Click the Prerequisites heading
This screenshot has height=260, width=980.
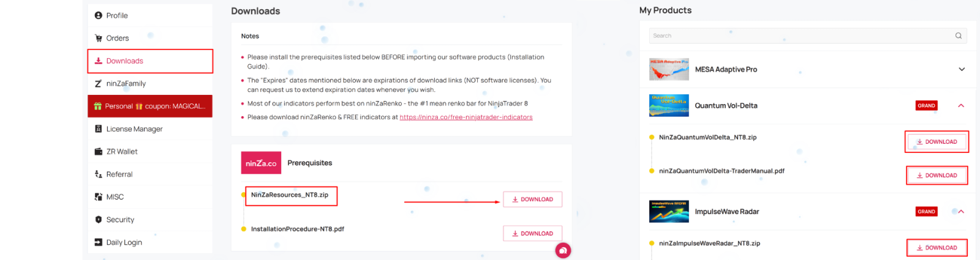point(310,163)
